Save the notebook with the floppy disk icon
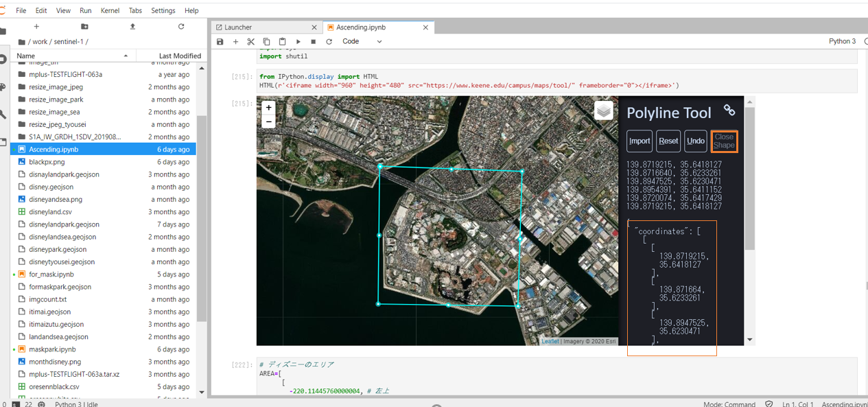Viewport: 868px width, 407px height. pos(220,41)
